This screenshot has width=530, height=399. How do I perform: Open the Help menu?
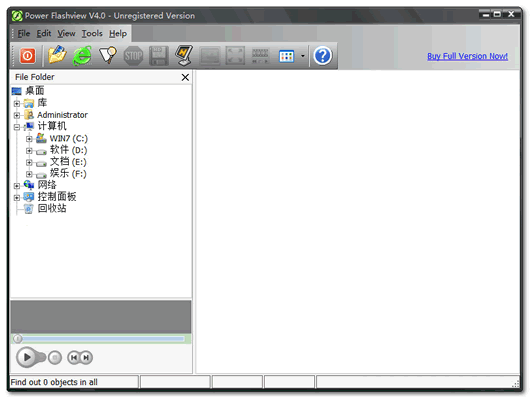pyautogui.click(x=118, y=33)
